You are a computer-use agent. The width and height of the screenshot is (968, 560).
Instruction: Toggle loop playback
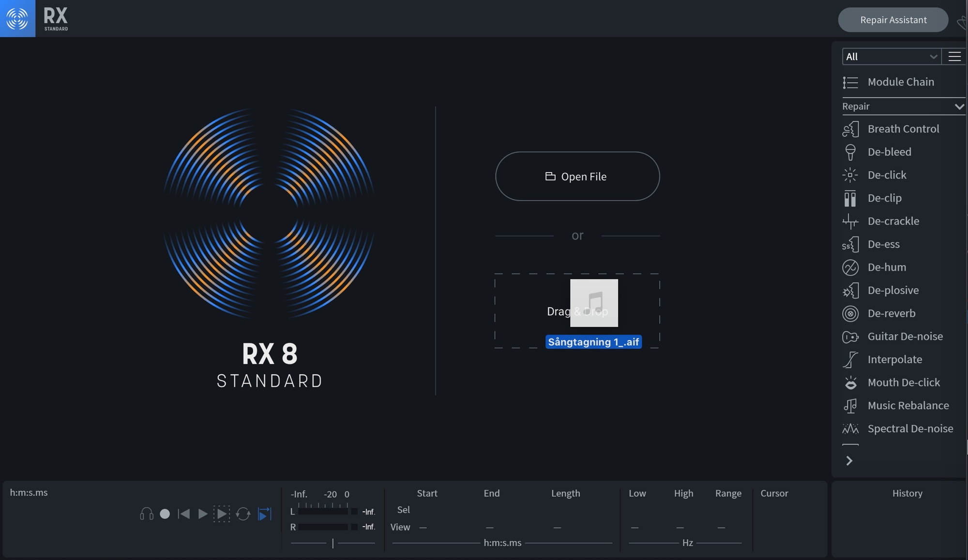tap(243, 514)
